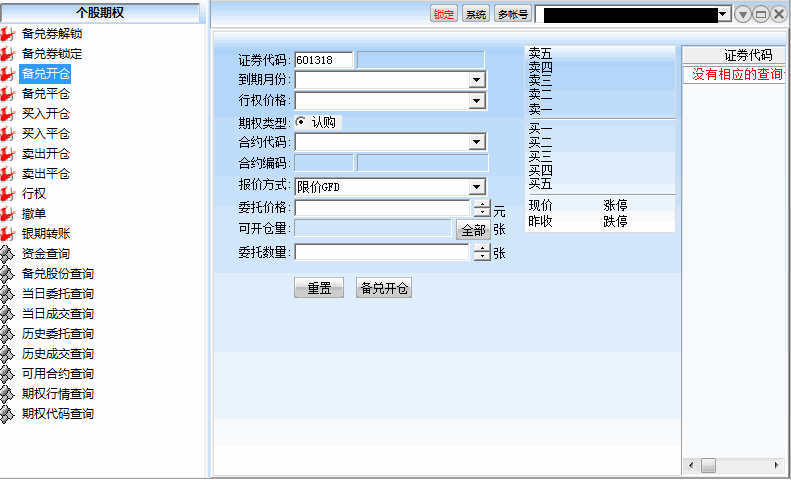Click the 系统 button
The image size is (791, 480).
point(476,14)
